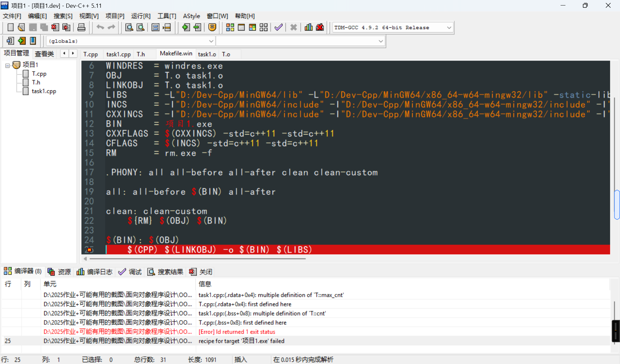Click the Compile four-colored-squares icon

click(x=230, y=27)
